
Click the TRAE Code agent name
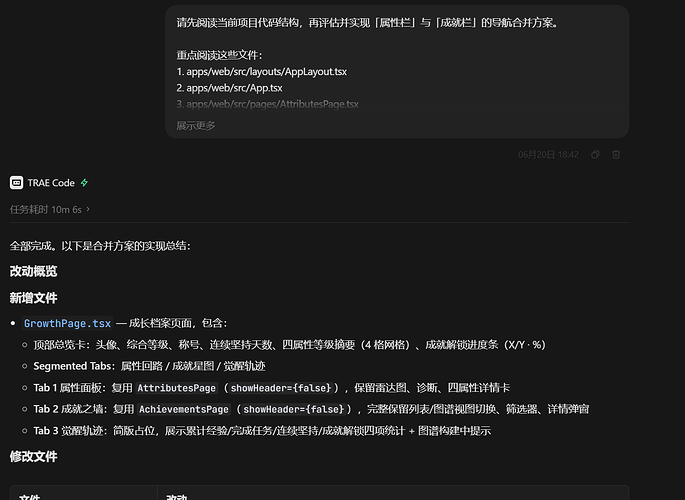coord(51,183)
